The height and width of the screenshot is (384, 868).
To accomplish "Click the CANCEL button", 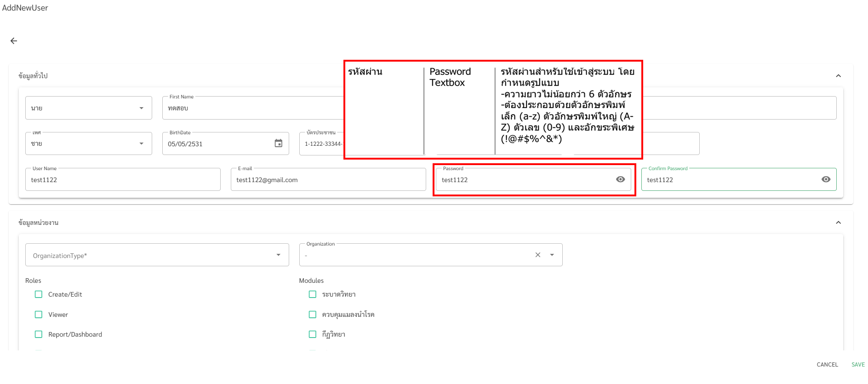I will 827,365.
